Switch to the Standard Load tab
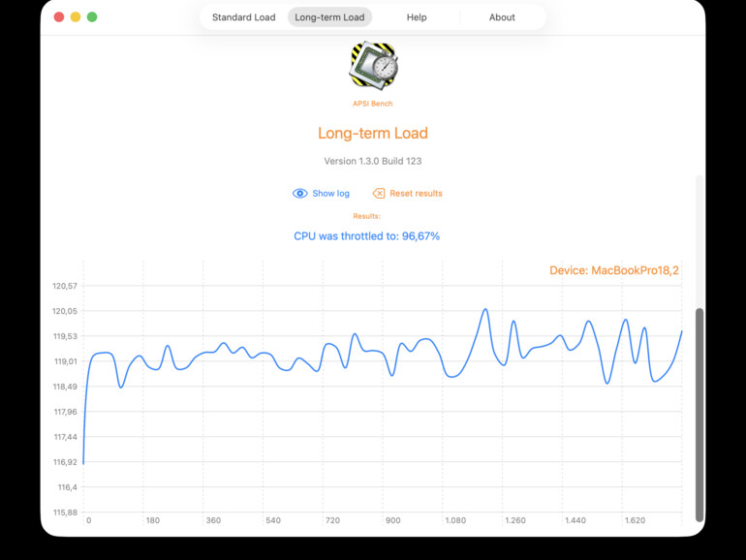The width and height of the screenshot is (746, 560). [243, 17]
